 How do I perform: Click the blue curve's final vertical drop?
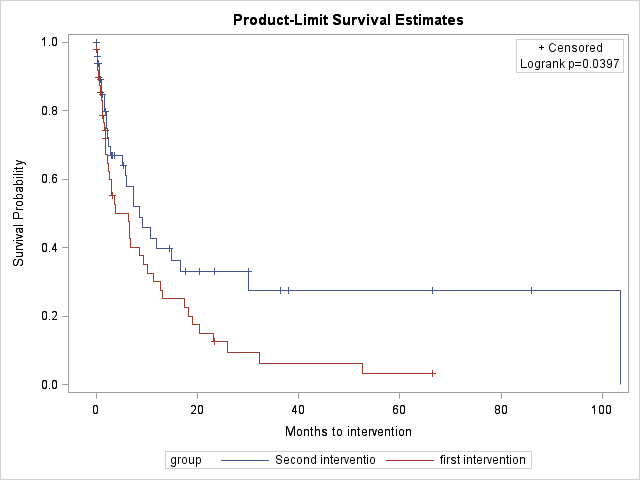(620, 337)
